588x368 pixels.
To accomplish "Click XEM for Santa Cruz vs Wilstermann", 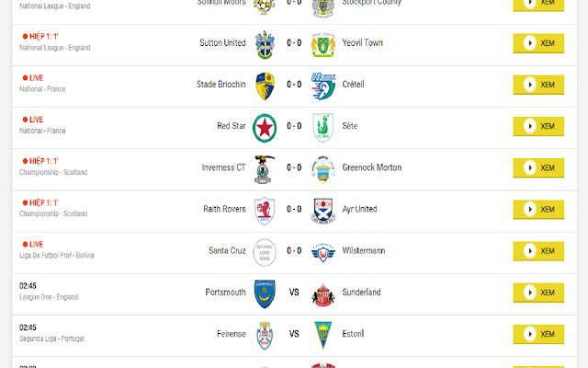I will pos(538,251).
